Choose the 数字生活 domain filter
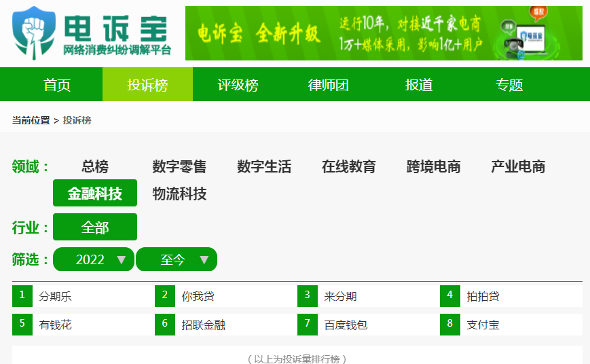 tap(264, 166)
